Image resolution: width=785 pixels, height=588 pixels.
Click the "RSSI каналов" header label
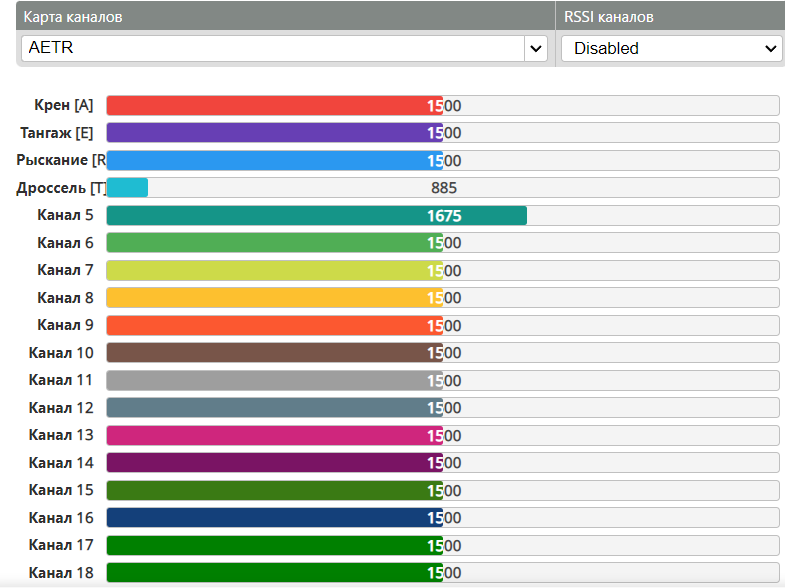click(611, 17)
